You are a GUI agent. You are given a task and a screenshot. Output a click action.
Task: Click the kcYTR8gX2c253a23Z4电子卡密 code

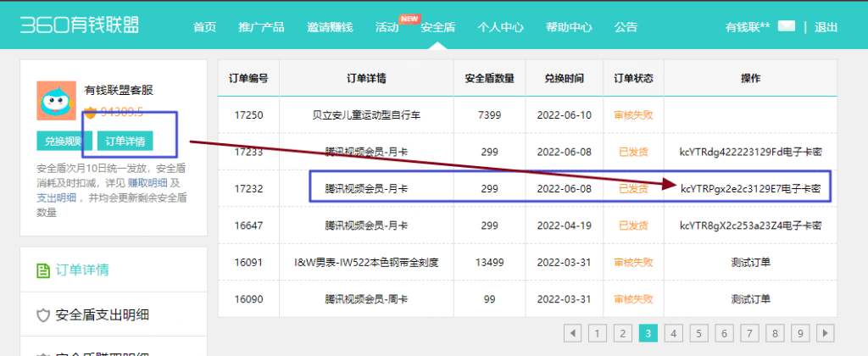point(751,225)
